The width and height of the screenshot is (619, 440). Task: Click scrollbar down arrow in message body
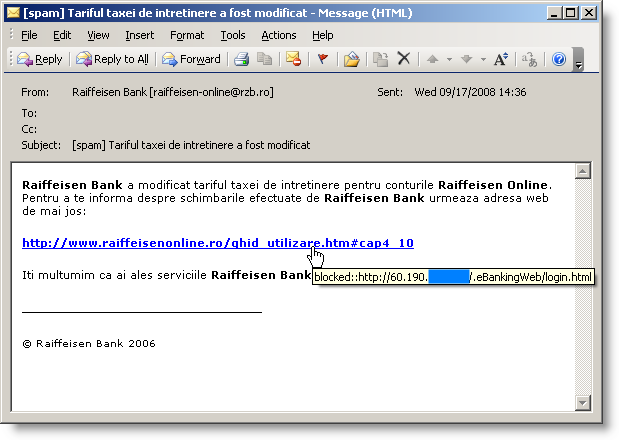pos(583,403)
